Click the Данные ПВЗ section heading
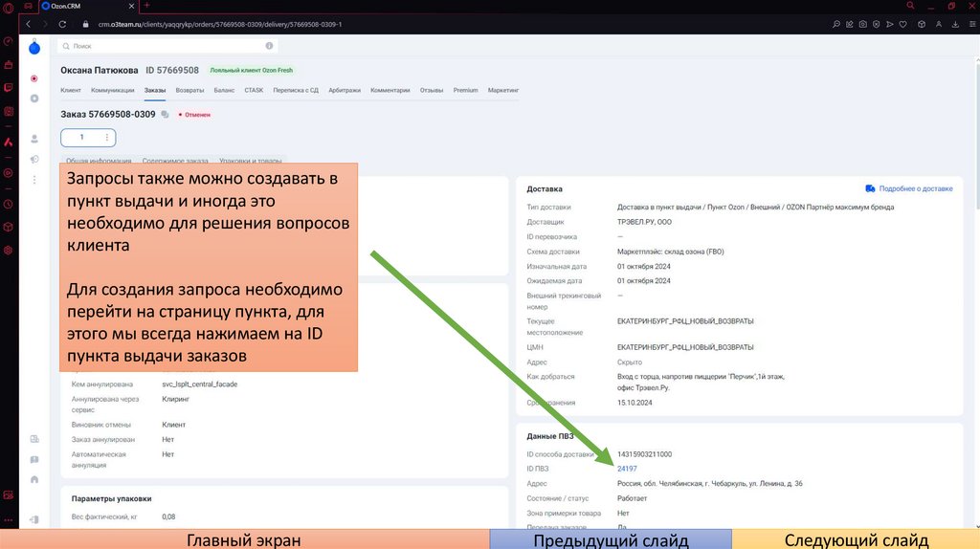 tap(550, 436)
